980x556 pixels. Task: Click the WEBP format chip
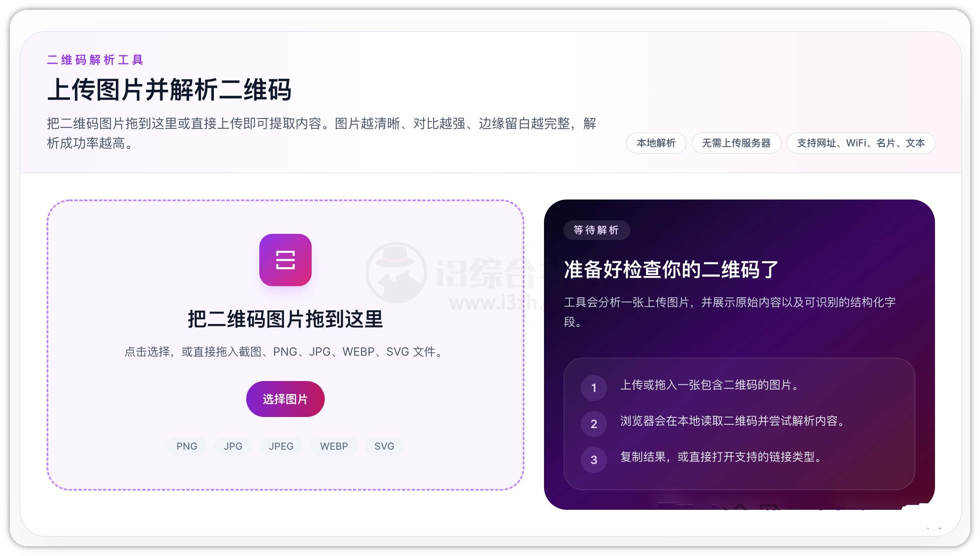pyautogui.click(x=334, y=446)
